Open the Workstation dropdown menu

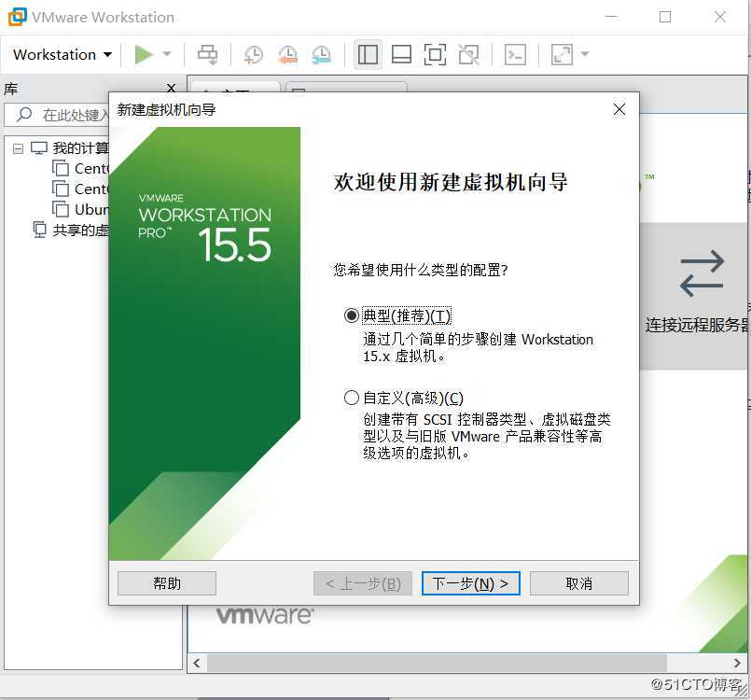coord(63,55)
